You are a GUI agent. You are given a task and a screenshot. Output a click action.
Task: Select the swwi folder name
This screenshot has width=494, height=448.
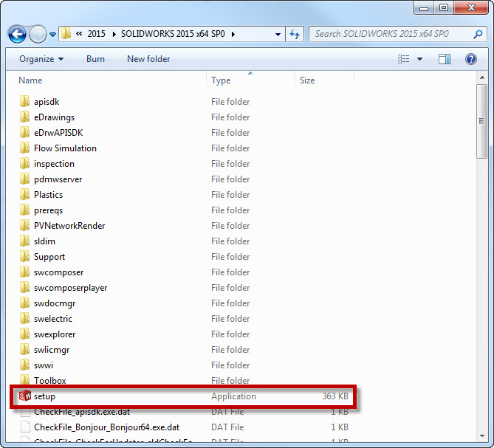coord(44,365)
